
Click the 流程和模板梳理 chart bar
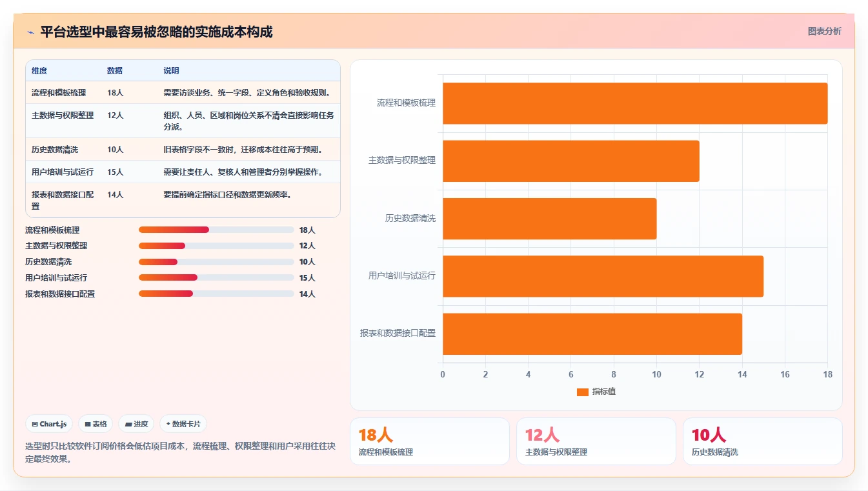635,103
